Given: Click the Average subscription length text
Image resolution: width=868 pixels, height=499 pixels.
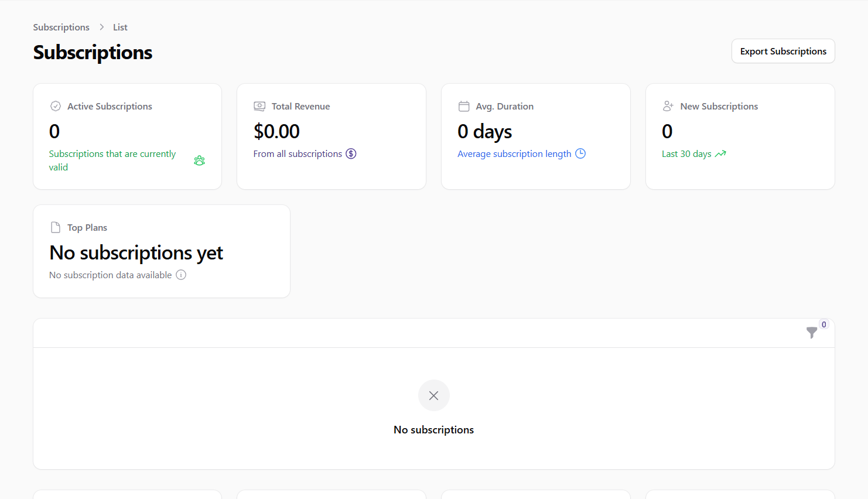Looking at the screenshot, I should tap(514, 153).
